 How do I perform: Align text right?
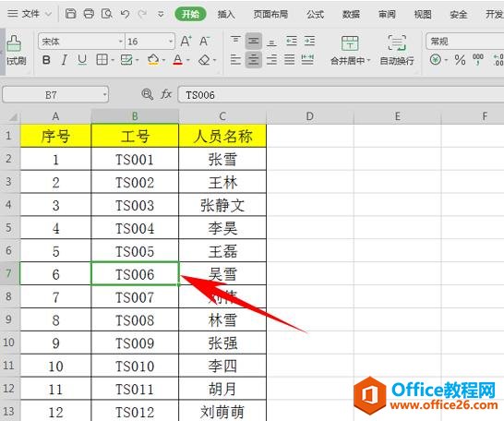coord(271,60)
